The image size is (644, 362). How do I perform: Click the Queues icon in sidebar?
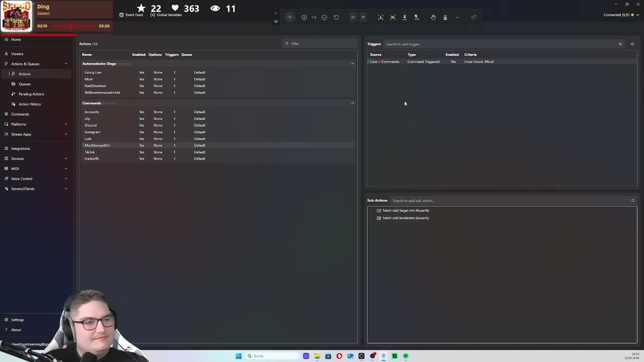point(14,84)
